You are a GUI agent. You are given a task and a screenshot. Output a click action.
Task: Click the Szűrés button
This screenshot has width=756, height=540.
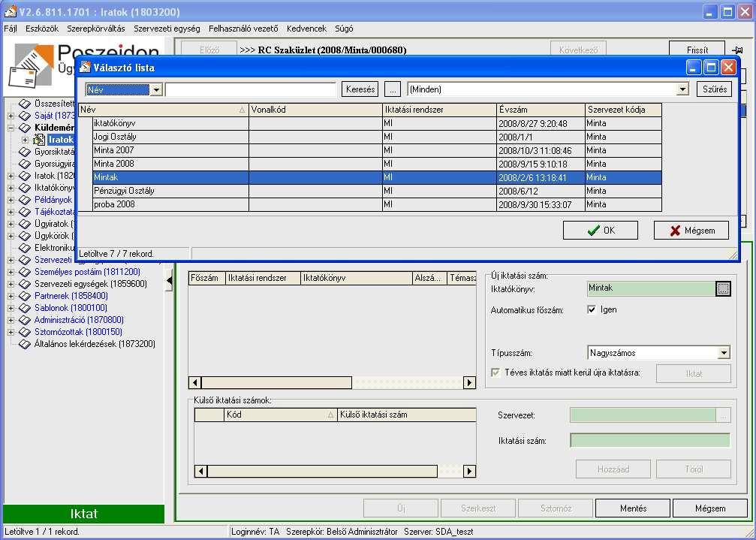715,89
